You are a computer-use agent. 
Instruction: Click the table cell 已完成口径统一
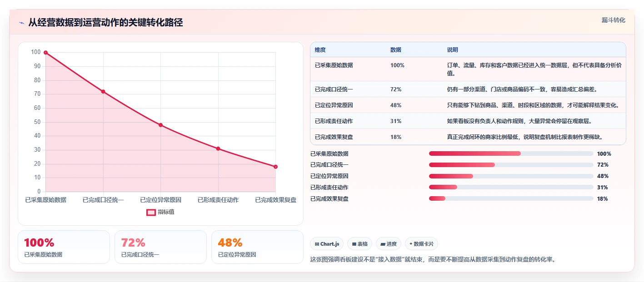click(334, 89)
